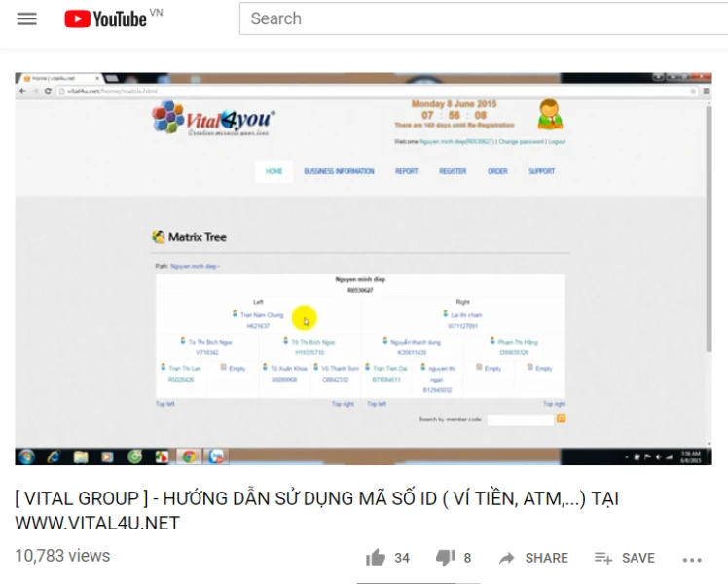Click the green user avatar icon
The width and height of the screenshot is (728, 584).
pos(550,114)
